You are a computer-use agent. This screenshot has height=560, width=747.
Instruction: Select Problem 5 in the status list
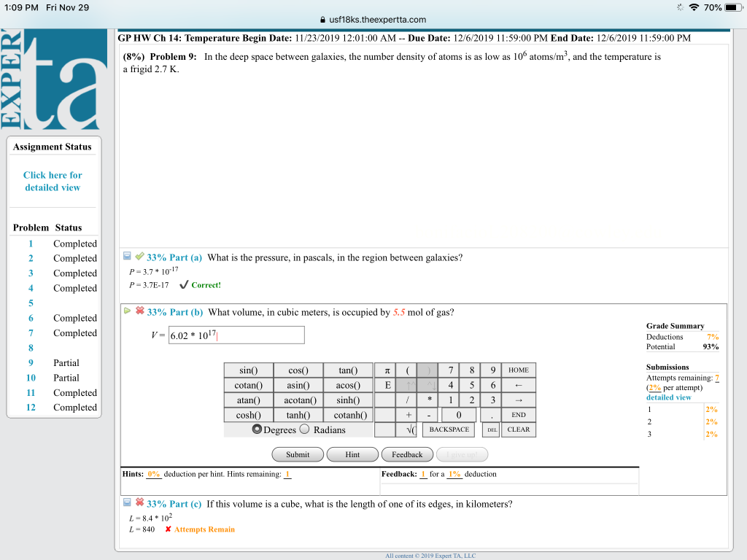30,303
